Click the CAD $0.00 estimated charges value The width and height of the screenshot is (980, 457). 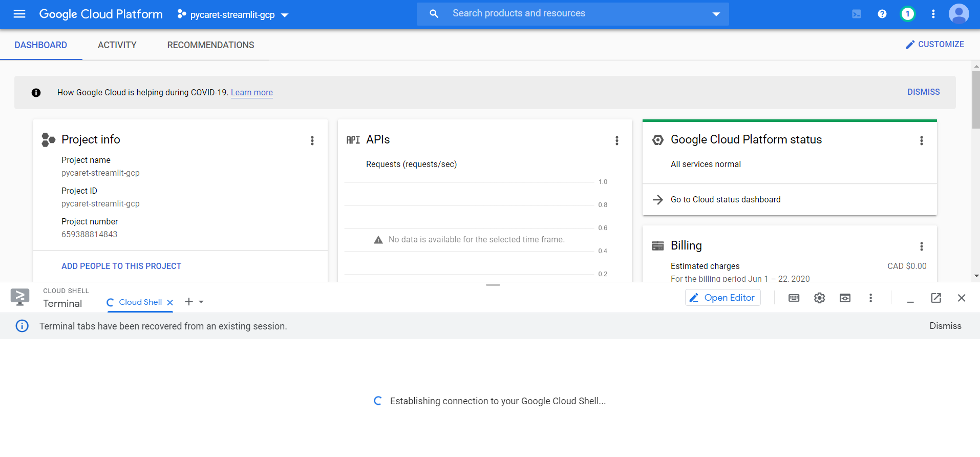[x=907, y=266]
